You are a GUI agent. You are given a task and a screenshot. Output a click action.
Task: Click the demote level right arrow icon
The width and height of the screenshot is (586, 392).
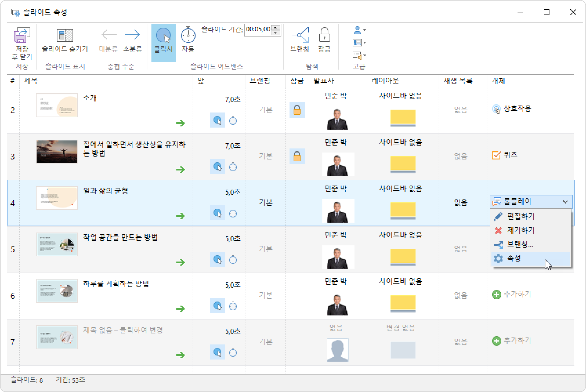(132, 35)
